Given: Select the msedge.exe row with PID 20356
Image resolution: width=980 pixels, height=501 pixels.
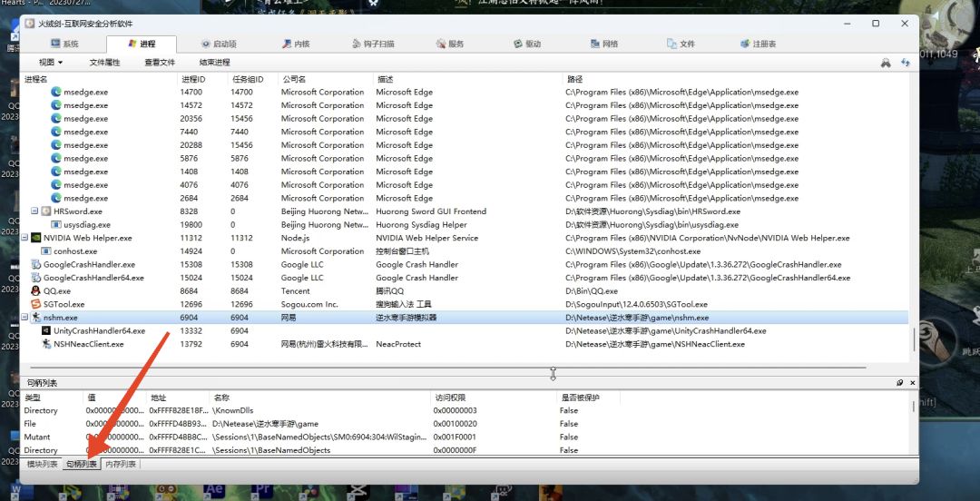Looking at the screenshot, I should [465, 118].
